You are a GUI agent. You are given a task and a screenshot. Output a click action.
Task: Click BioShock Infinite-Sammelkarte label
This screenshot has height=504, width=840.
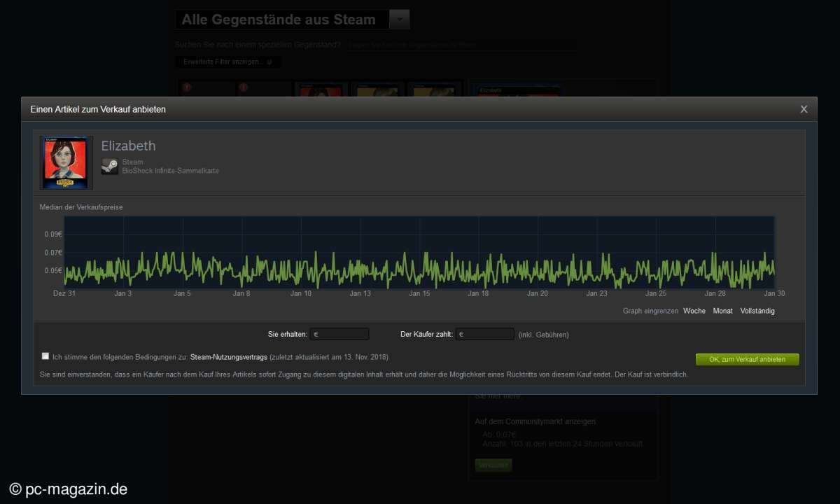click(170, 171)
